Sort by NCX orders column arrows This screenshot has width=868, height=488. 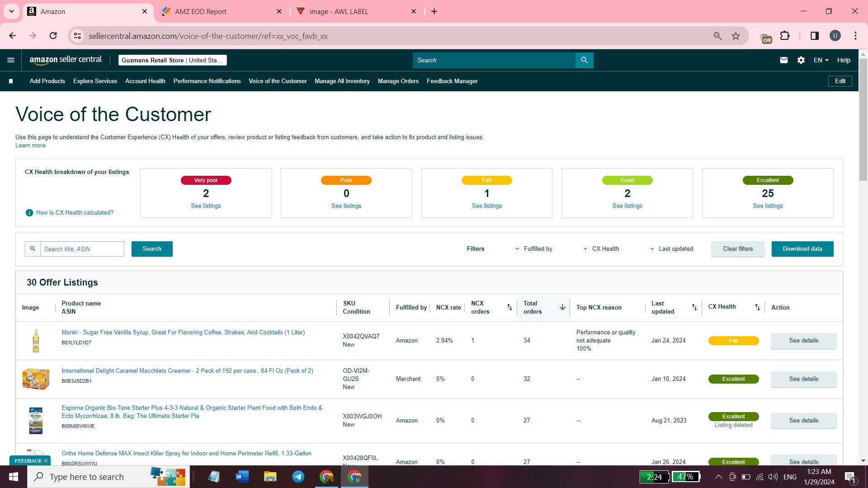coord(509,307)
